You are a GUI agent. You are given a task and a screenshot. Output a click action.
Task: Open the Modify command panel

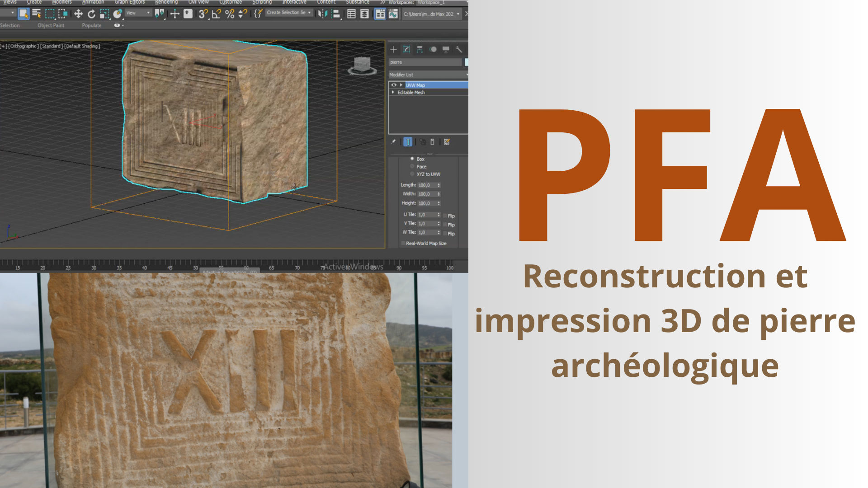tap(406, 49)
